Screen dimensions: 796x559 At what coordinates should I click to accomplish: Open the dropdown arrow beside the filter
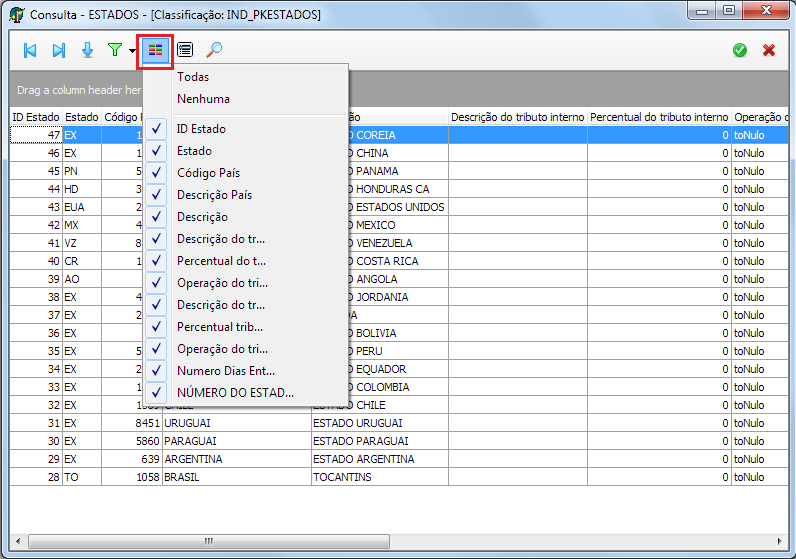point(133,51)
